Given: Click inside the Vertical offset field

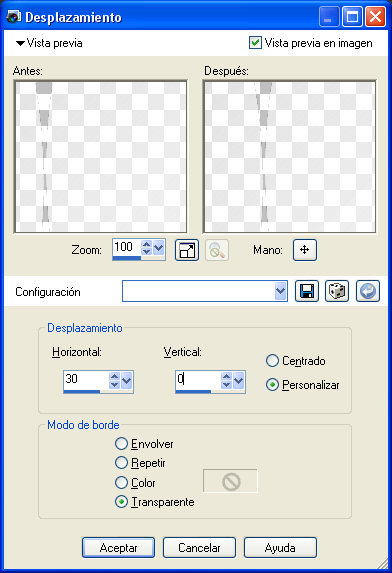Looking at the screenshot, I should [198, 380].
